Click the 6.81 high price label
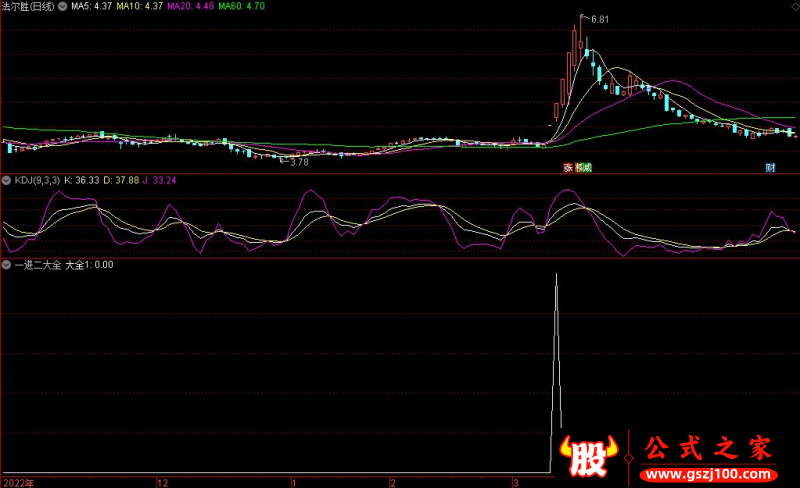This screenshot has height=488, width=800. click(600, 19)
